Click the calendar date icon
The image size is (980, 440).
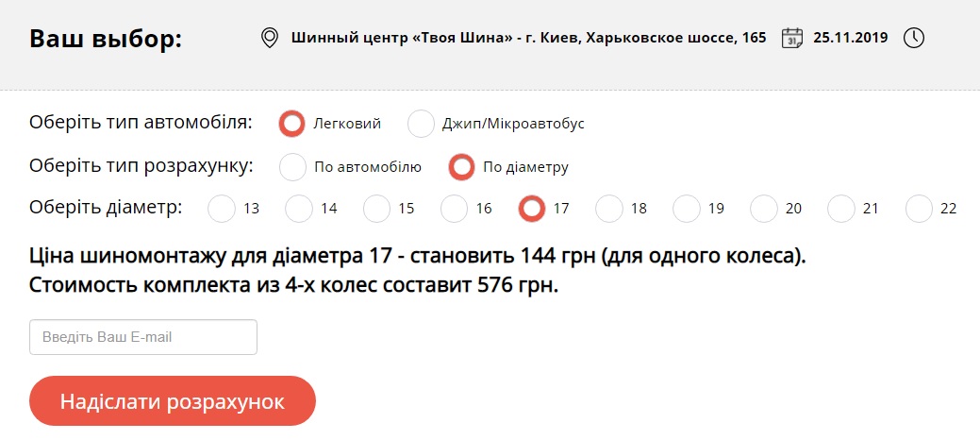coord(792,39)
